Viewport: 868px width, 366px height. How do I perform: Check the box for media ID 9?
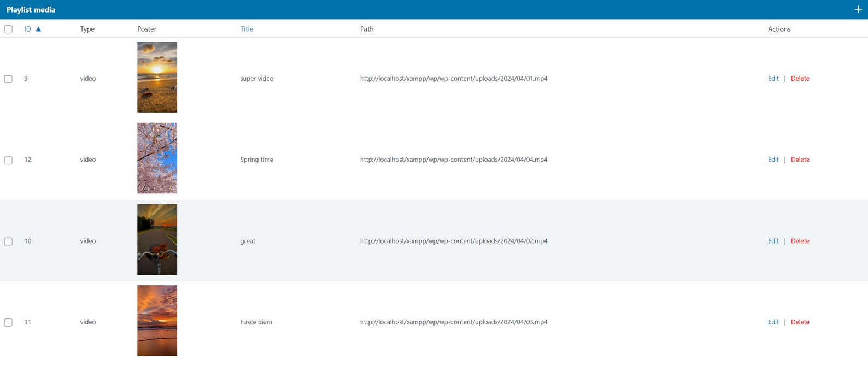[8, 79]
